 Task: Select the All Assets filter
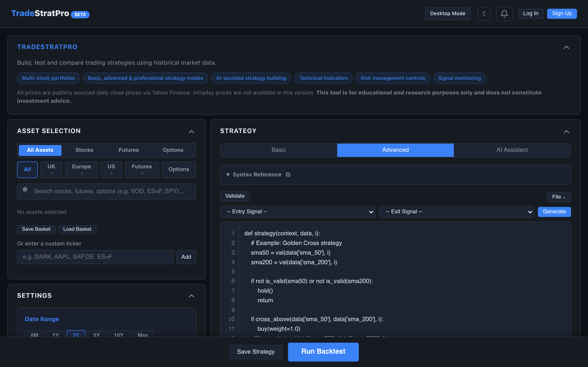[x=40, y=150]
